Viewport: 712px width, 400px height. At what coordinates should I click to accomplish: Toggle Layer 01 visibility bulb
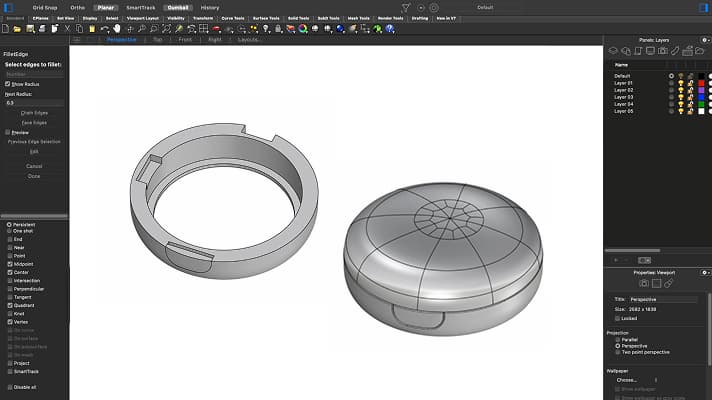coord(680,82)
